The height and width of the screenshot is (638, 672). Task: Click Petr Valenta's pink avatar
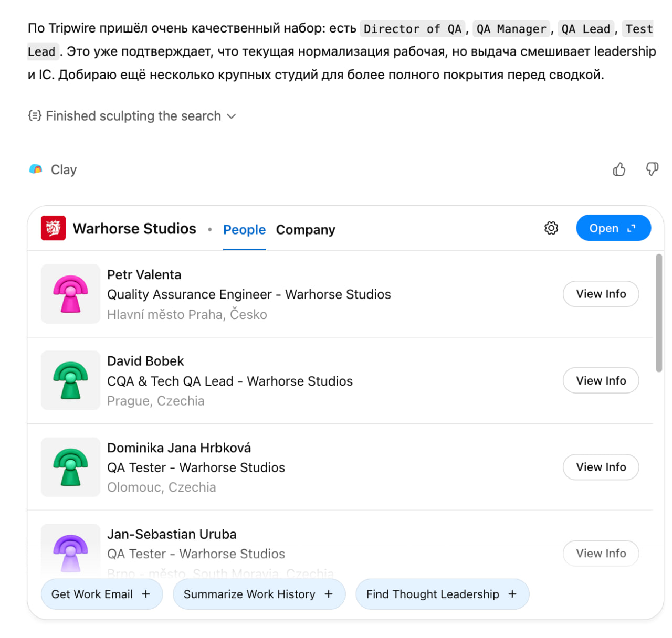(70, 294)
